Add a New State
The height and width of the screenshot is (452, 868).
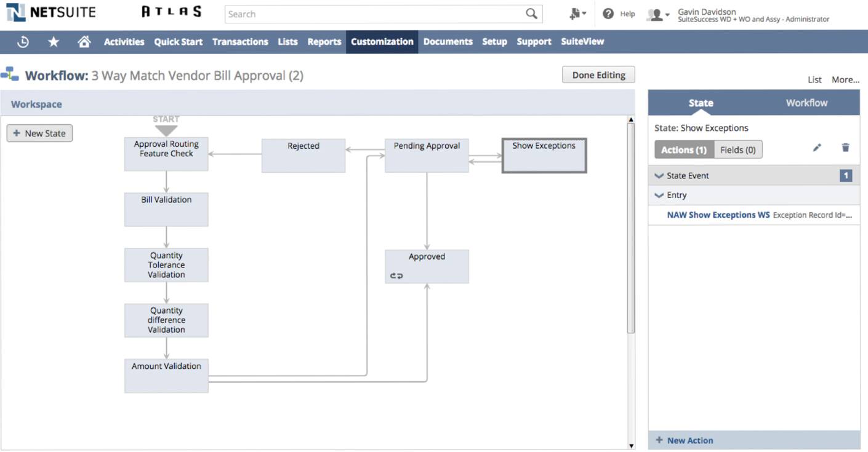click(x=39, y=133)
